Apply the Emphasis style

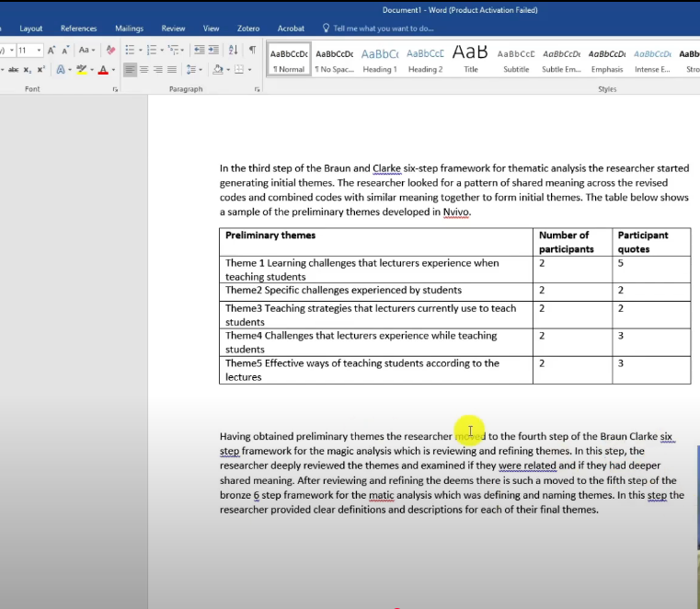coord(607,60)
